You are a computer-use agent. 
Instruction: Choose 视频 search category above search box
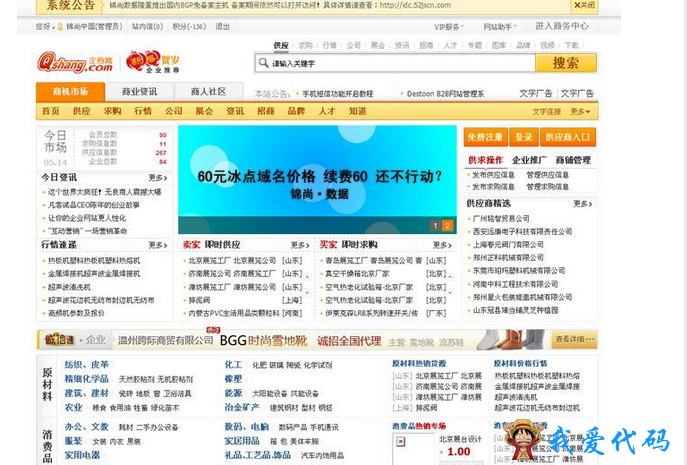click(x=547, y=45)
